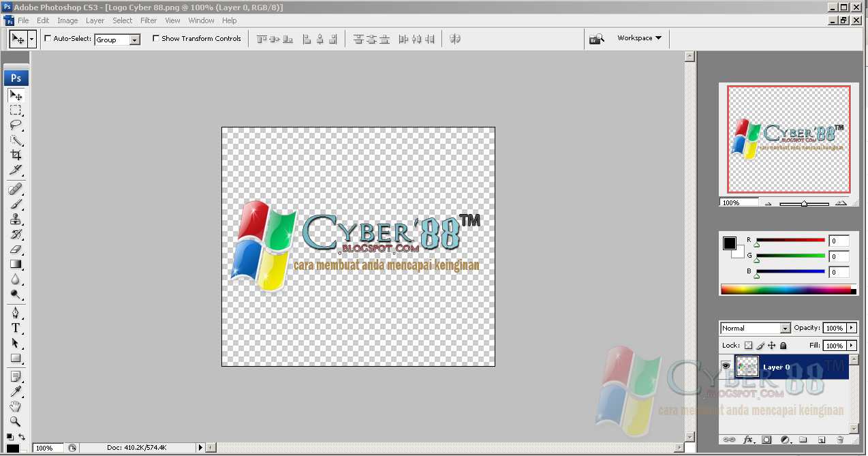Enable the Auto-Select checkbox
This screenshot has width=868, height=456.
tap(48, 38)
